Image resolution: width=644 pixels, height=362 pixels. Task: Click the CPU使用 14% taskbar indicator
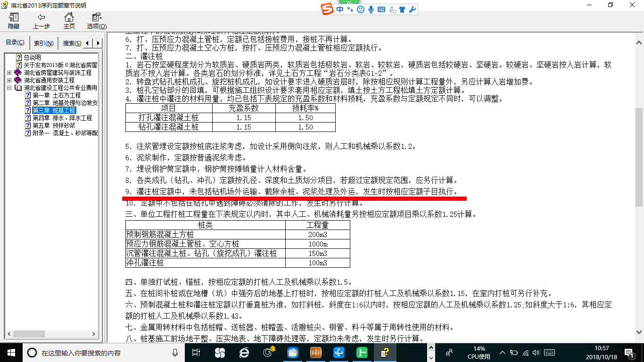479,353
